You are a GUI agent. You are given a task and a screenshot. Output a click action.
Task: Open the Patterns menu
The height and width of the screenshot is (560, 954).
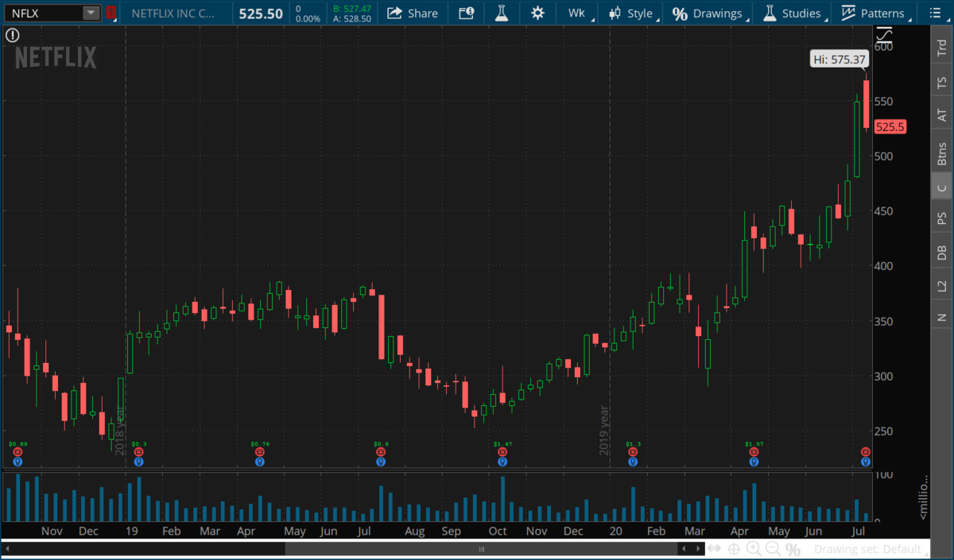point(875,13)
